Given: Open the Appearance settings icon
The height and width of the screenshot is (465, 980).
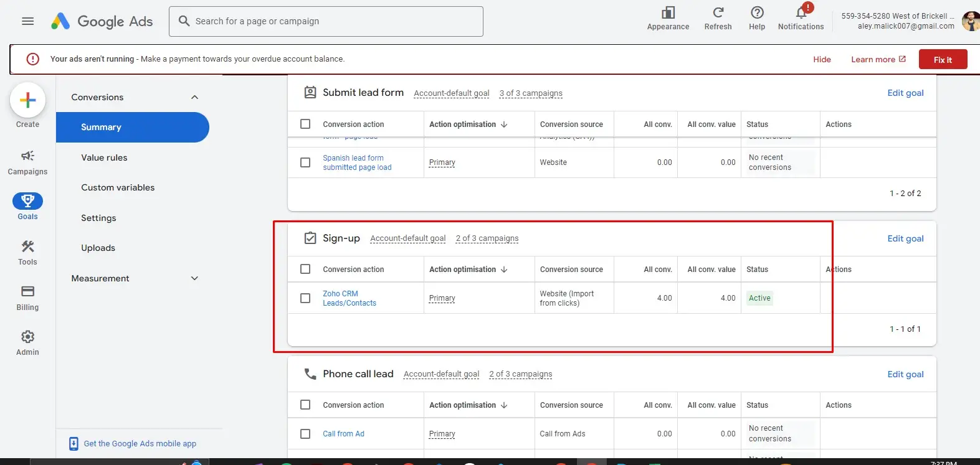Looking at the screenshot, I should click(x=668, y=17).
